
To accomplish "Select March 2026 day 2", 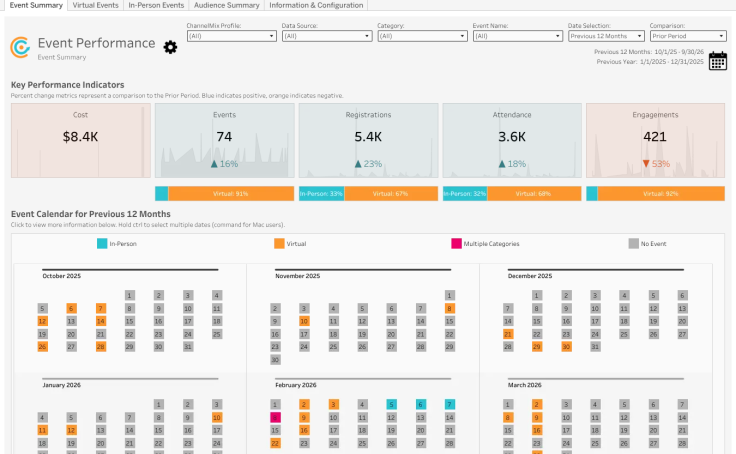I will click(537, 404).
